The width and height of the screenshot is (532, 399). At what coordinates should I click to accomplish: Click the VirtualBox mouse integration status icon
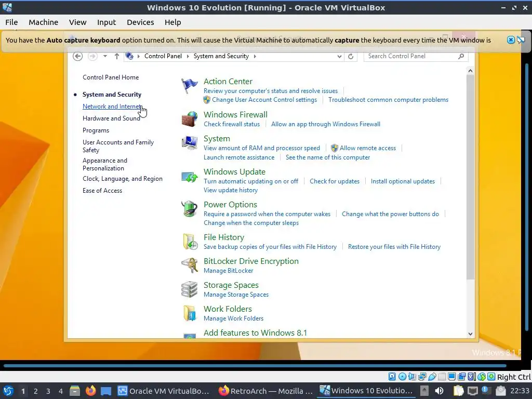pos(482,376)
